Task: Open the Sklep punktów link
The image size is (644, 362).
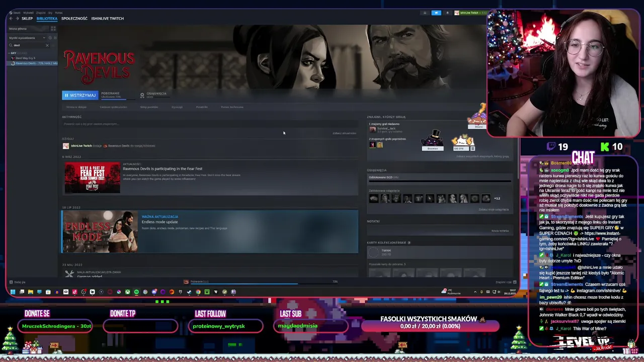Action: (x=149, y=107)
